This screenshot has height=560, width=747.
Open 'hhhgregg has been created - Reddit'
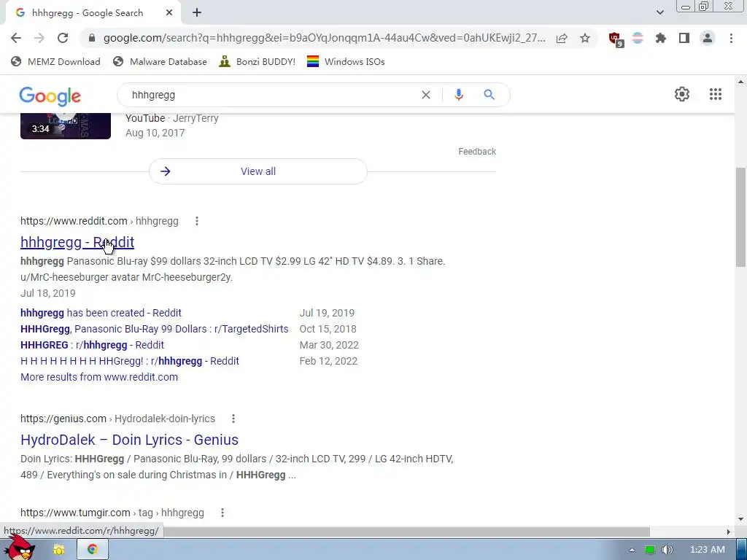[101, 313]
